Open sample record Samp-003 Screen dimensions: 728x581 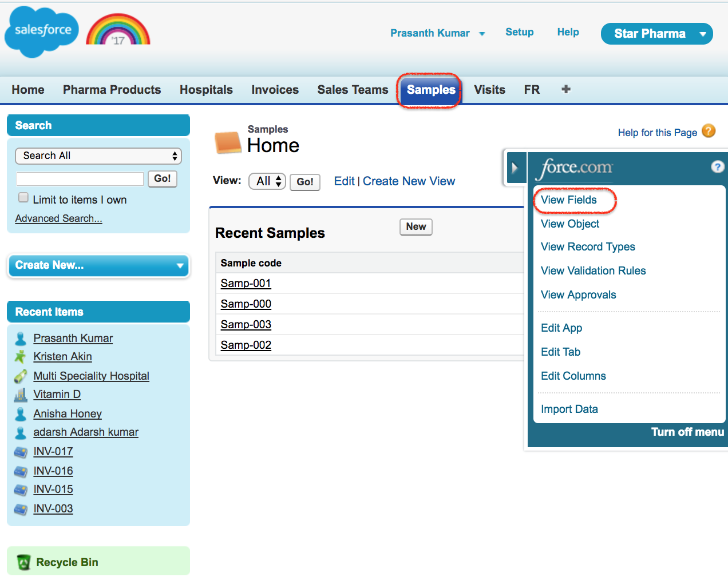click(x=246, y=324)
